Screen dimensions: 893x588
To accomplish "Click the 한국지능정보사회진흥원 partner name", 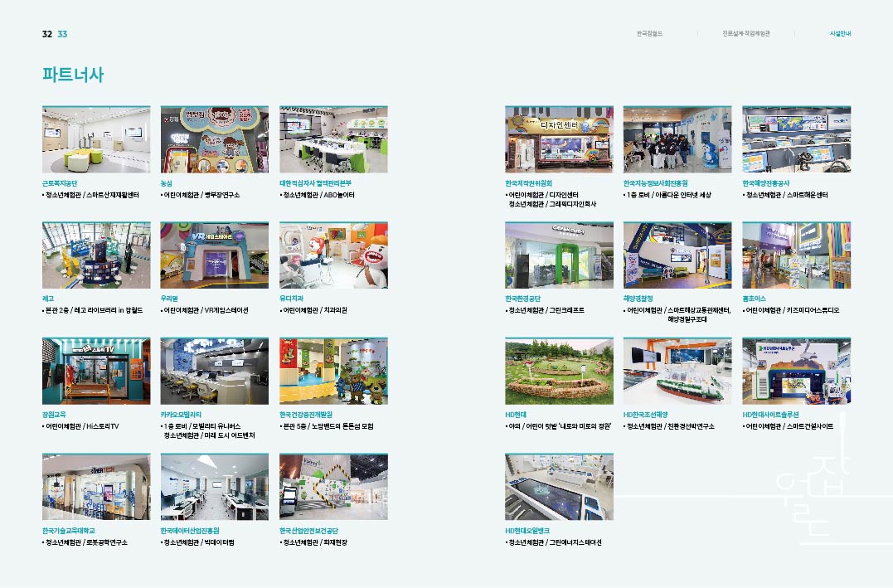I will (x=656, y=183).
